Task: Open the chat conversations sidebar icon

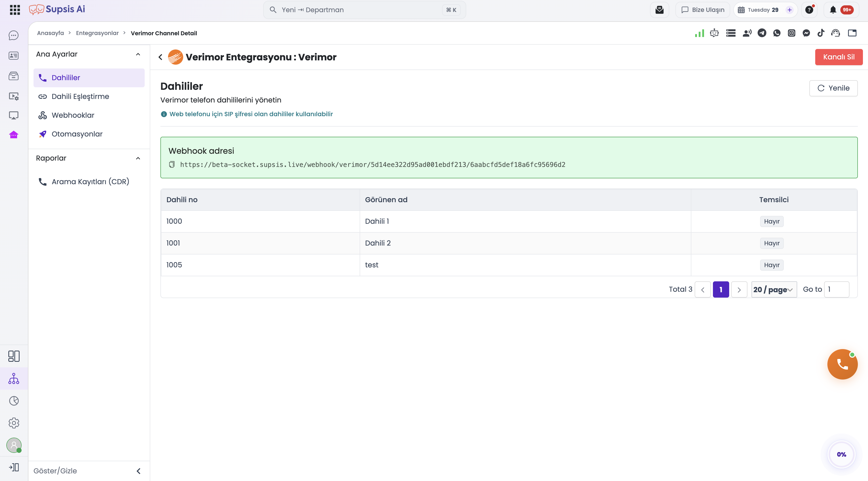Action: tap(13, 35)
